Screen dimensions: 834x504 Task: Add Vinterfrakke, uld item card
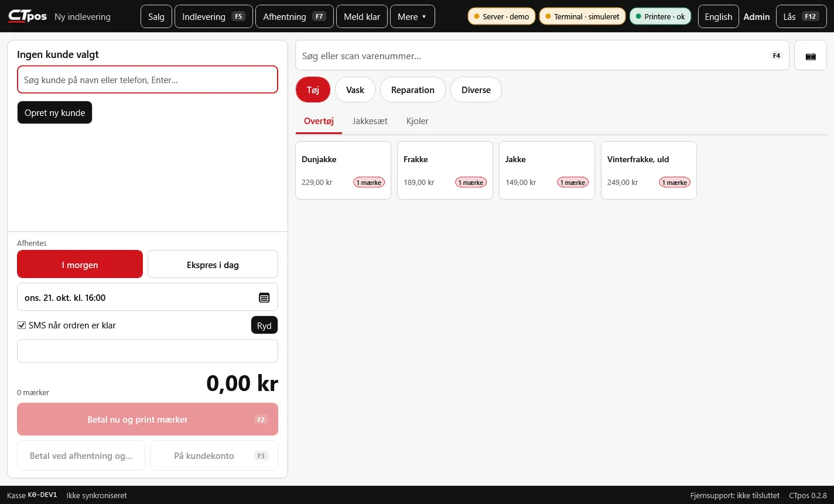coord(649,170)
